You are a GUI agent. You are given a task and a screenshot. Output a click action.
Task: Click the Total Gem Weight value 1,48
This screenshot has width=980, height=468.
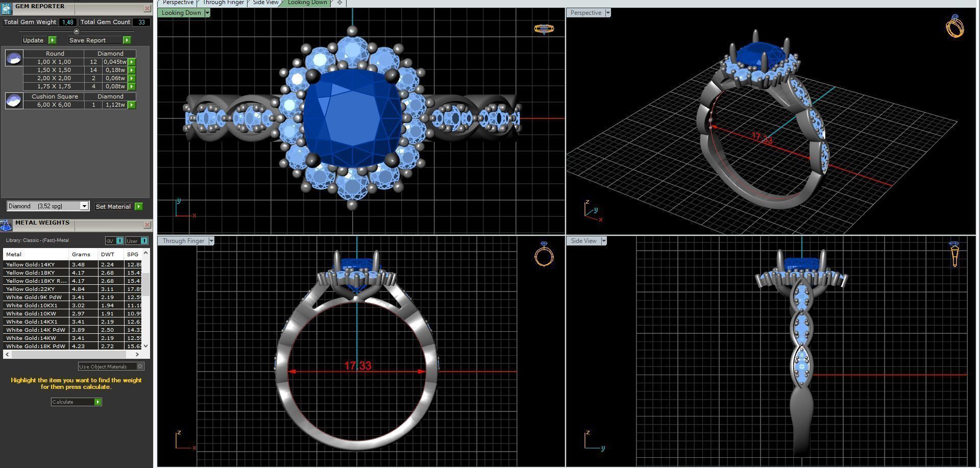coord(68,22)
